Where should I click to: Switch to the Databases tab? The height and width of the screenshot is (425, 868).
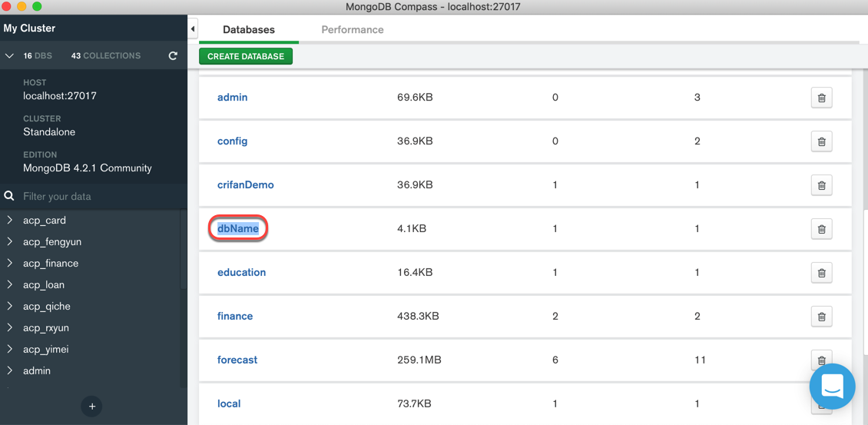point(249,29)
